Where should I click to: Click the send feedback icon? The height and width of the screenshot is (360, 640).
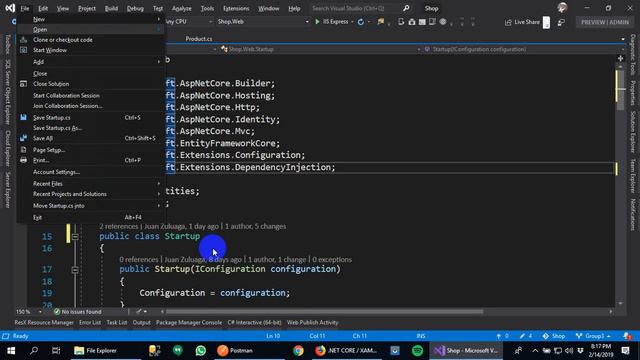(561, 22)
